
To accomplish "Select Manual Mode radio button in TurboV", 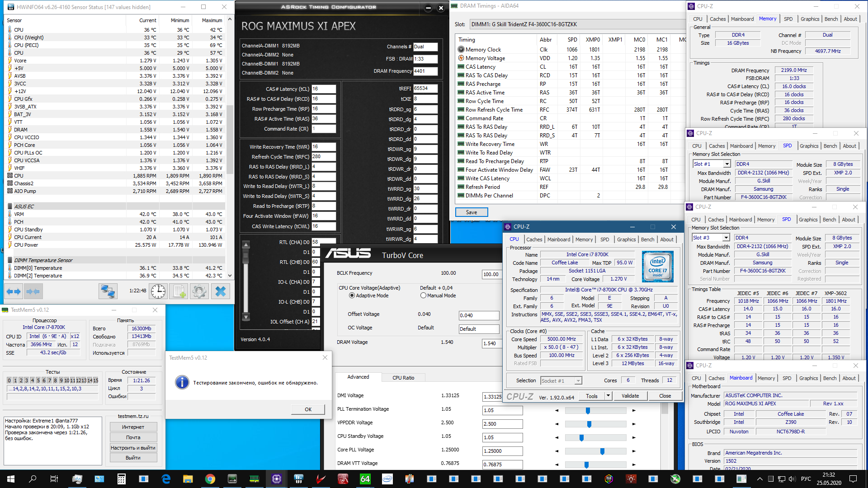I will pos(423,296).
